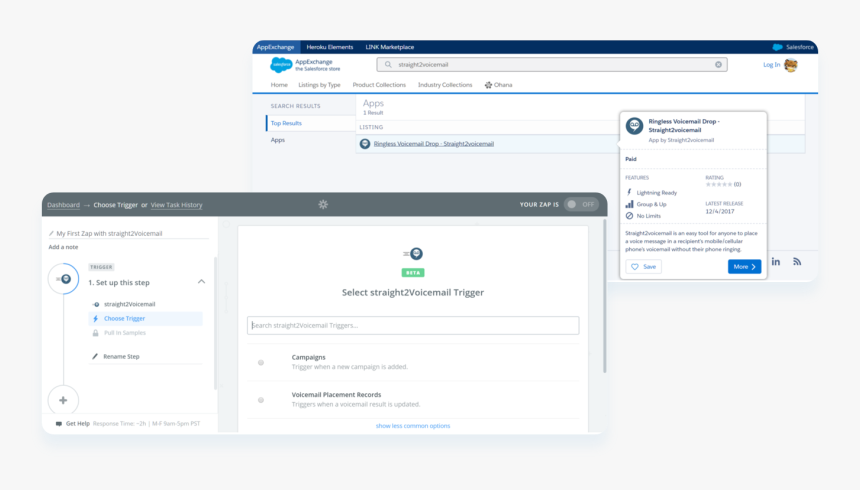The width and height of the screenshot is (860, 490).
Task: Clear the AppExchange search field
Action: tap(718, 65)
